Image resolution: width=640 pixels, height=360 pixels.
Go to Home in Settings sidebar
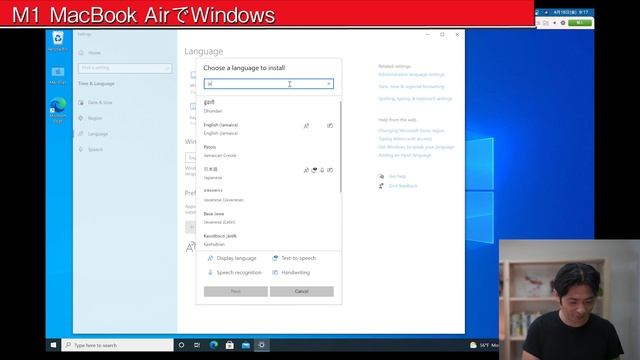[94, 53]
